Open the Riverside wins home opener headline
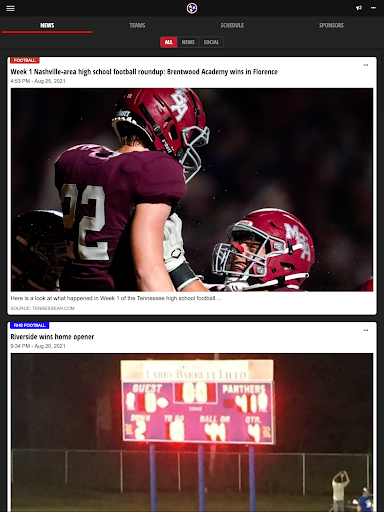This screenshot has width=384, height=512. coord(52,337)
